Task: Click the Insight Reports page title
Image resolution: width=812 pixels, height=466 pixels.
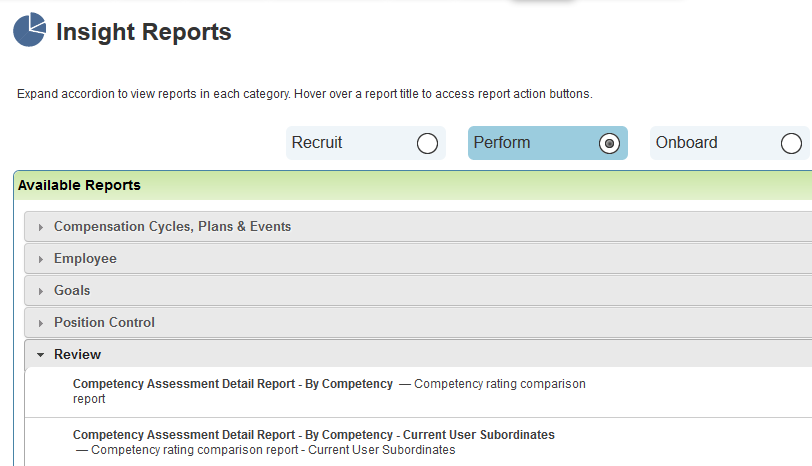Action: [x=143, y=32]
